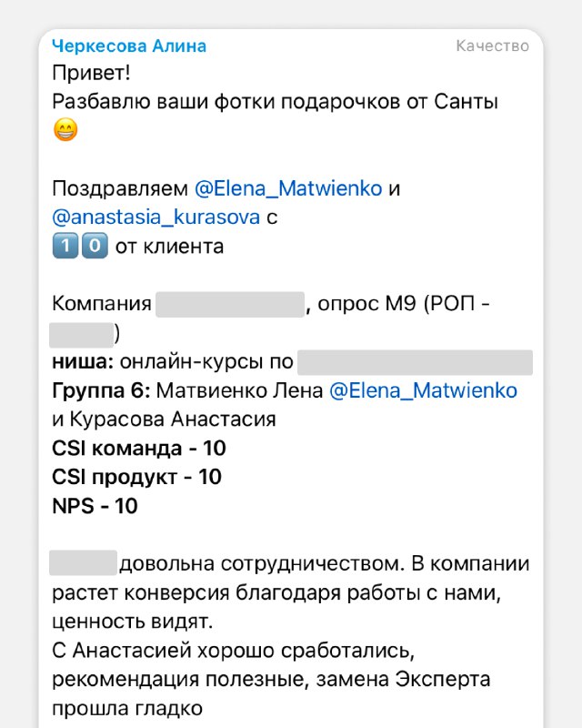Open @anastasia_kurasova mention

156,217
